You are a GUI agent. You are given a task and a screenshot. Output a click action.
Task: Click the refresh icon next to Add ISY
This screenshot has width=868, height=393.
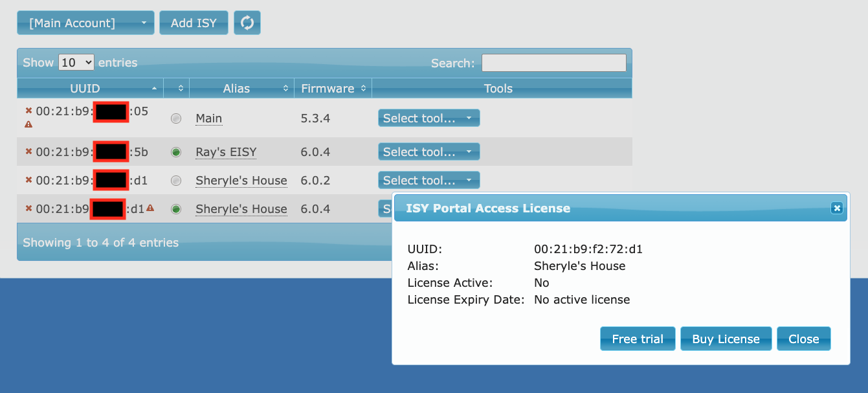247,23
